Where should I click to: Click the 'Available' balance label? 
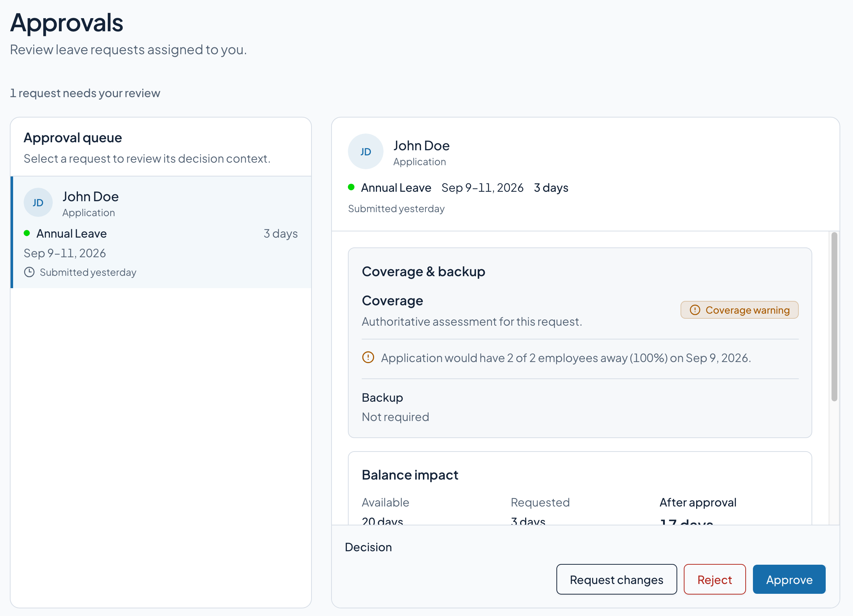click(385, 502)
